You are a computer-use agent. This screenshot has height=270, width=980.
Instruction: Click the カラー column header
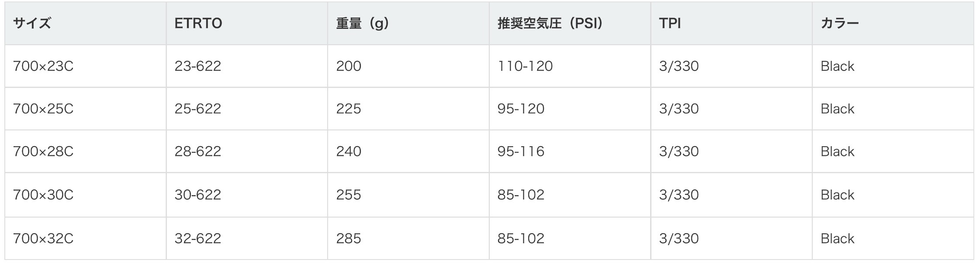(839, 23)
